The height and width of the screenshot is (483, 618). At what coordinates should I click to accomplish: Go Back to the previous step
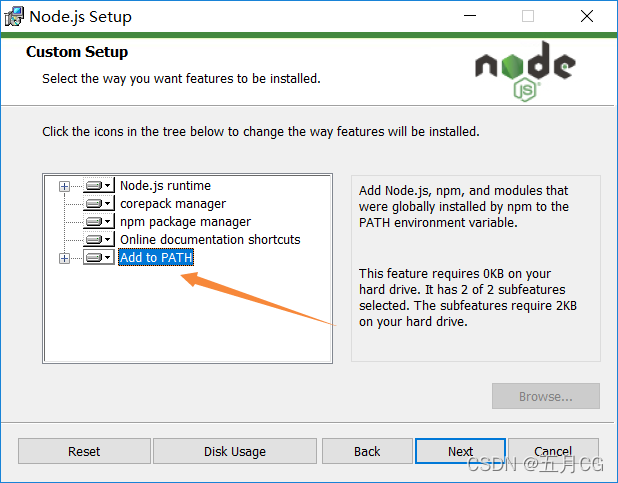[367, 451]
